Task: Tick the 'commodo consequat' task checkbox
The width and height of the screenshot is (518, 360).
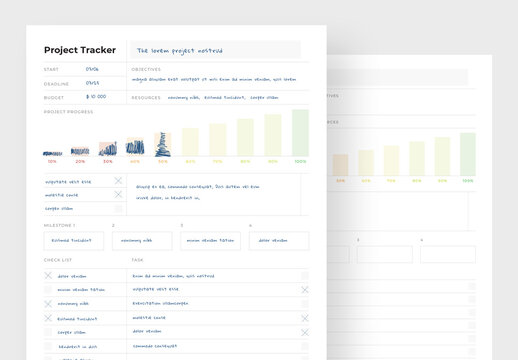Action: 305,346
